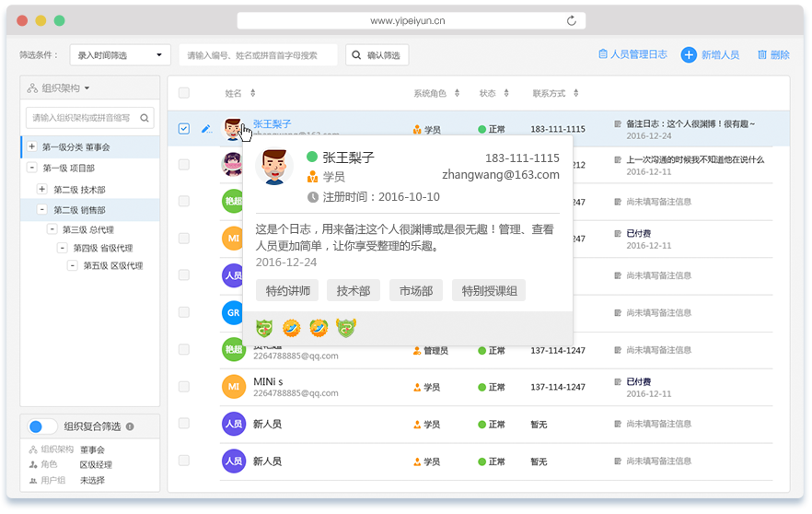The image size is (812, 514).
Task: Click the 确认筛选 button
Action: click(x=377, y=55)
